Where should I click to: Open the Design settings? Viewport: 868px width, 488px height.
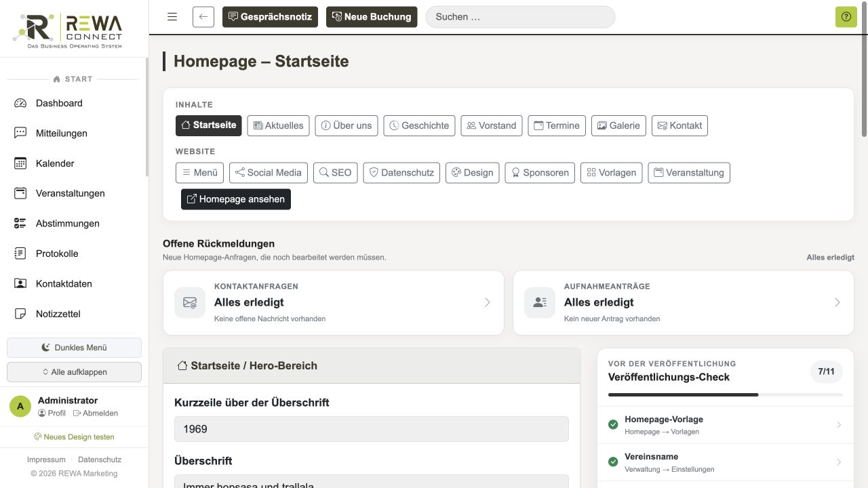(x=473, y=173)
